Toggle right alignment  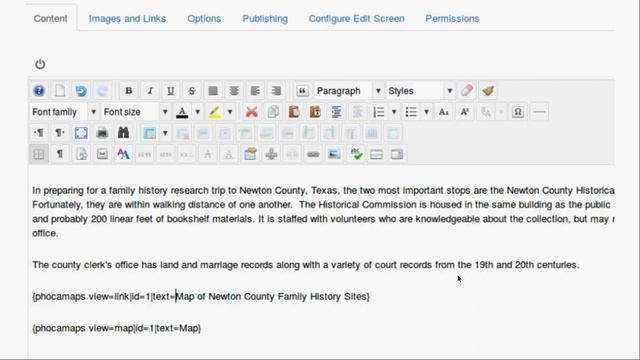coord(276,91)
